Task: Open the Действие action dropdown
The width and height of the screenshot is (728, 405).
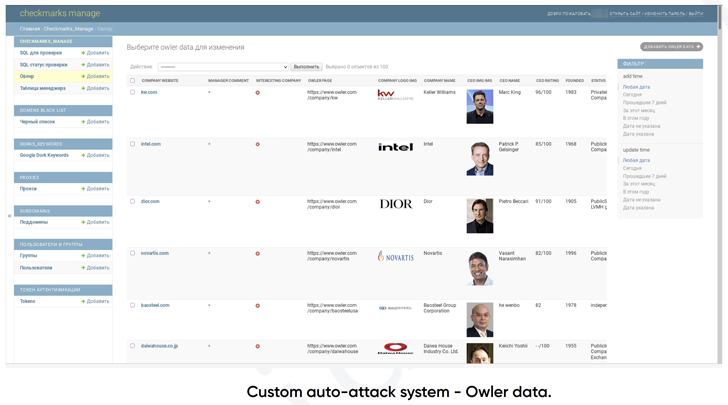Action: pyautogui.click(x=223, y=67)
